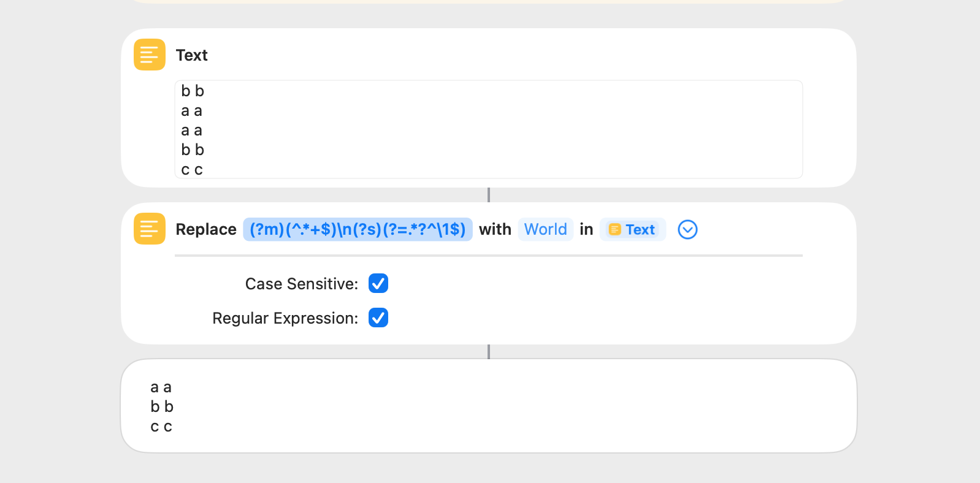This screenshot has width=980, height=483.
Task: Disable the Regular Expression checkbox
Action: (378, 318)
